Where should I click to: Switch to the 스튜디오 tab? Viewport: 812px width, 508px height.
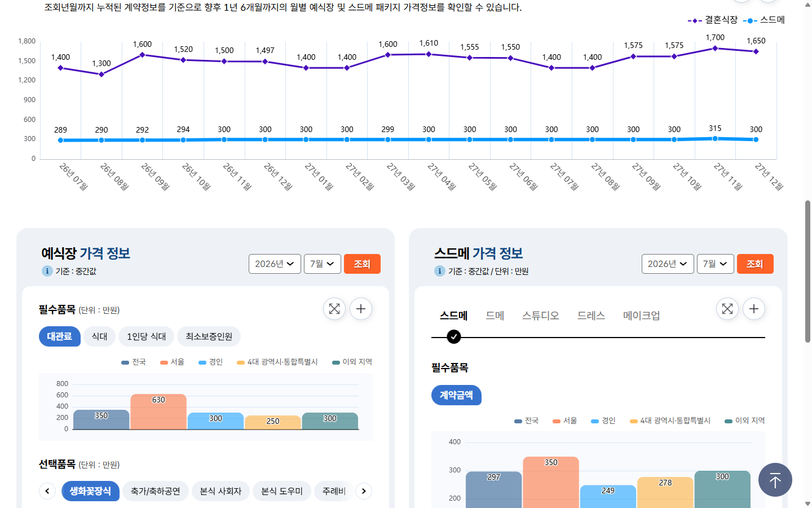point(540,316)
